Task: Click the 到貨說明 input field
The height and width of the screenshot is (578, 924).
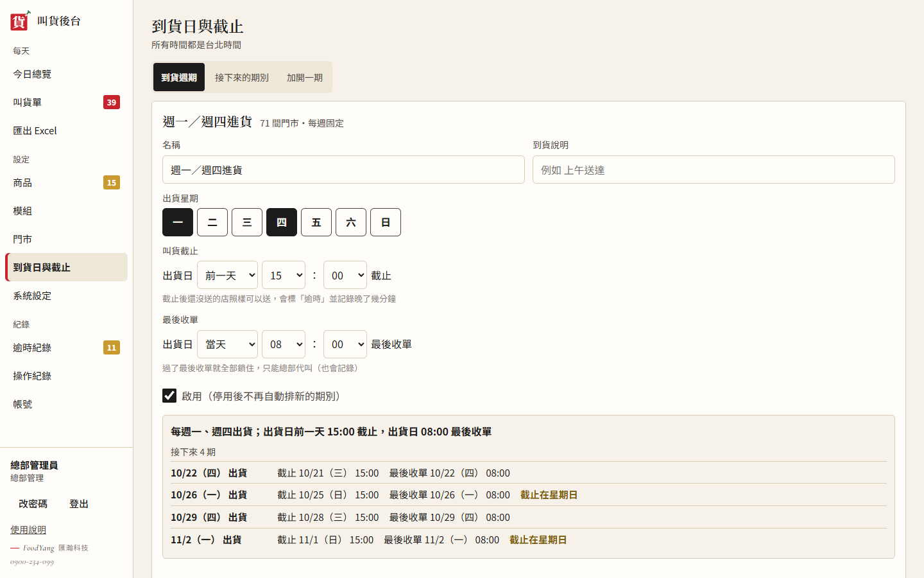Action: [714, 170]
